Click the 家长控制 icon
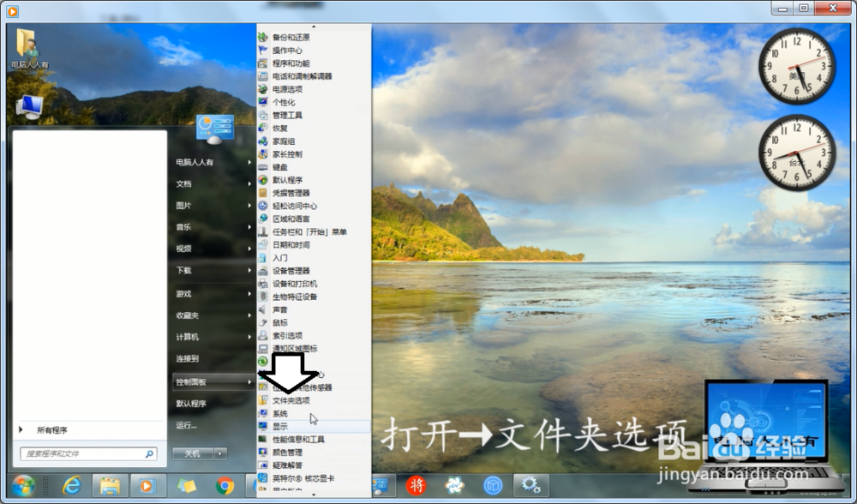This screenshot has height=504, width=857. pos(263,154)
